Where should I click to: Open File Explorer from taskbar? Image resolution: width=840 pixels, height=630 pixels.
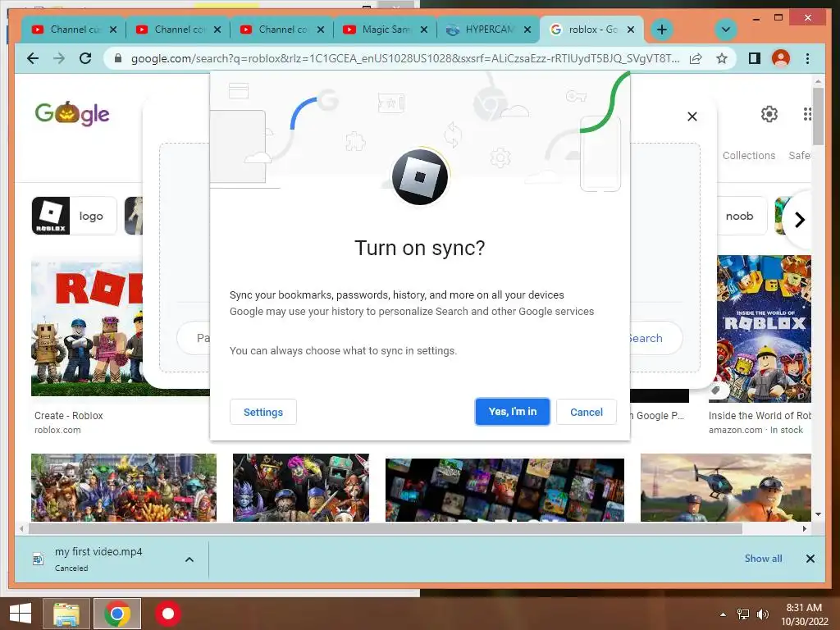tap(66, 614)
